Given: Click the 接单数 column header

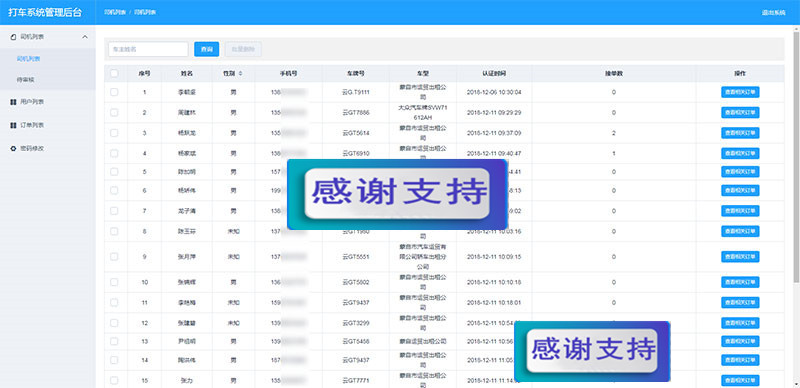Looking at the screenshot, I should tap(613, 74).
